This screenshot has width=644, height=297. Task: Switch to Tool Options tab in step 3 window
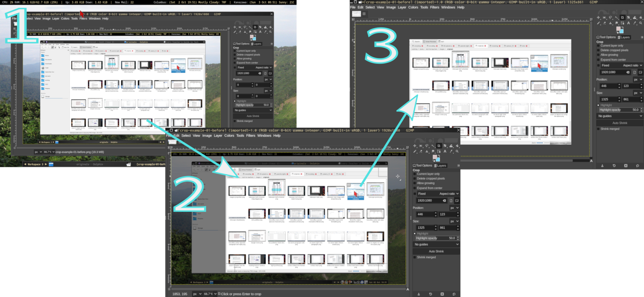tap(606, 37)
